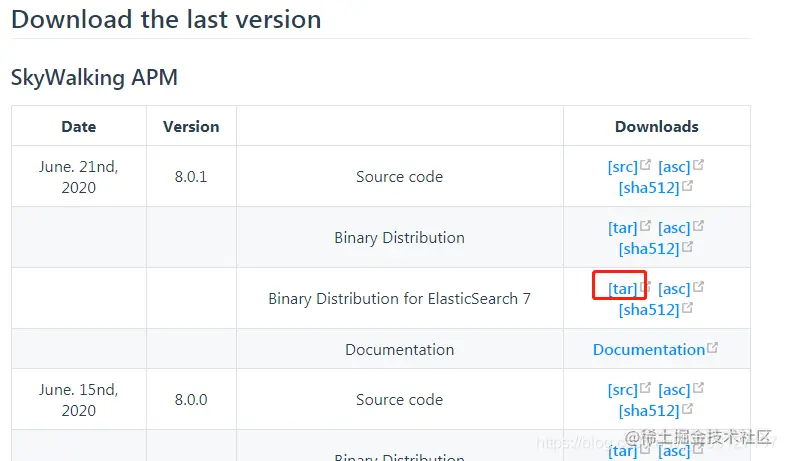The image size is (787, 461).
Task: Open [sha512] link for 8.0.0 Source code
Action: (x=648, y=411)
